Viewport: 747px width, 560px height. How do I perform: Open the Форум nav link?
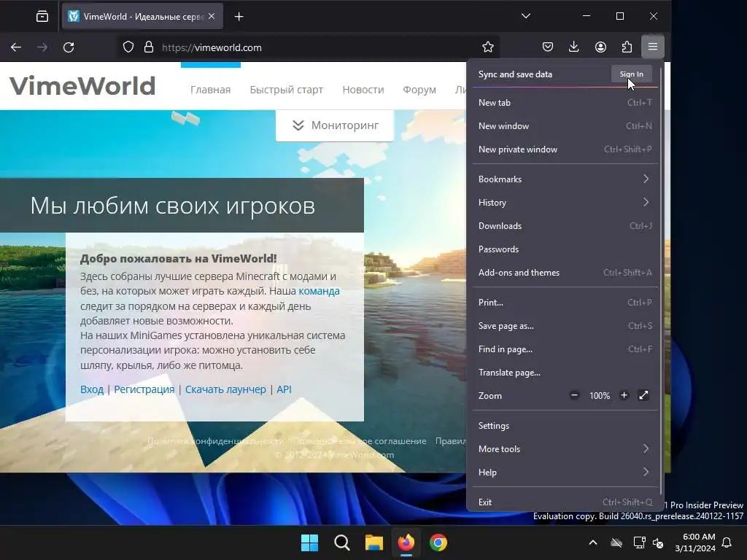point(419,90)
